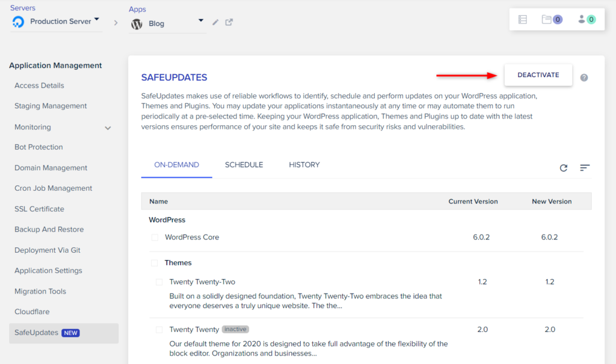Tick the Twenty Twenty-Two theme checkbox
Screen dimensions: 616x364
[159, 282]
